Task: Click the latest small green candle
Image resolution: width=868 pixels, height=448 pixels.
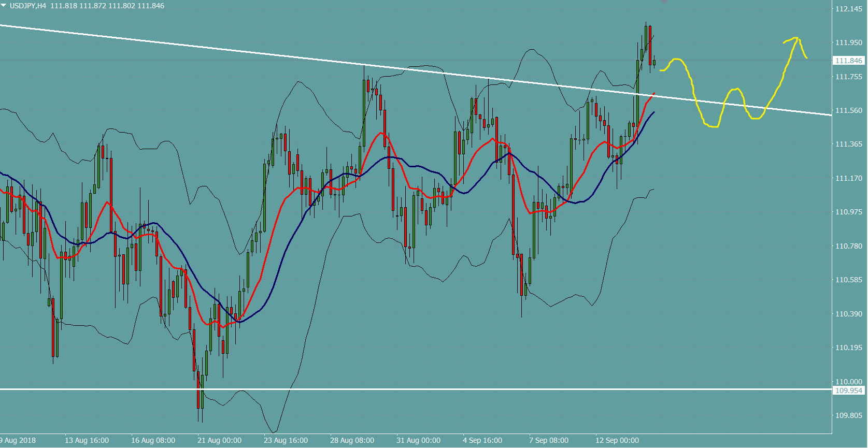Action: pos(654,63)
